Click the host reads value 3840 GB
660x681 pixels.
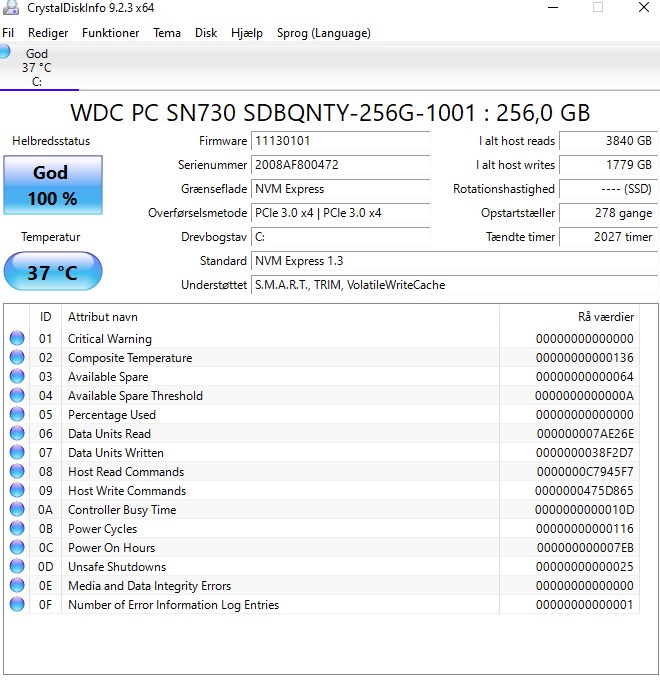coord(609,141)
